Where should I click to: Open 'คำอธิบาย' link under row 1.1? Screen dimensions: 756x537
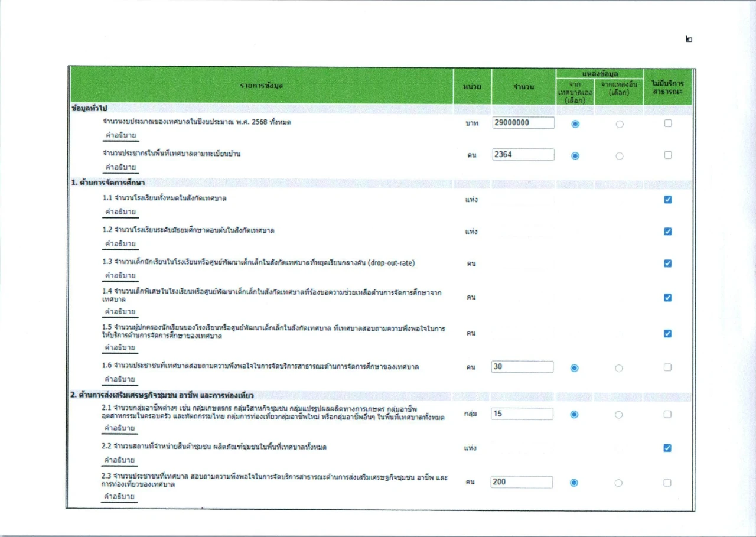pyautogui.click(x=120, y=211)
